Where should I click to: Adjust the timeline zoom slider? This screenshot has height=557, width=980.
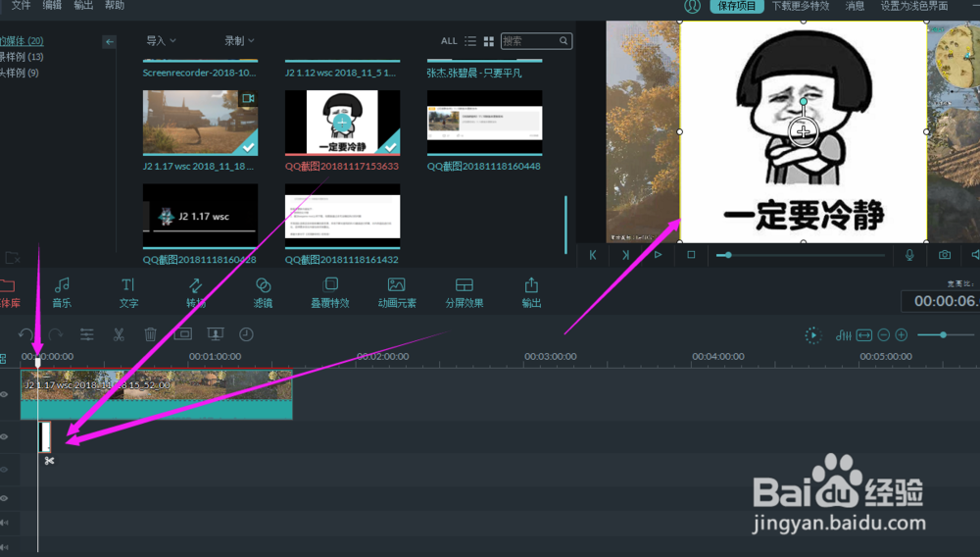tap(945, 335)
